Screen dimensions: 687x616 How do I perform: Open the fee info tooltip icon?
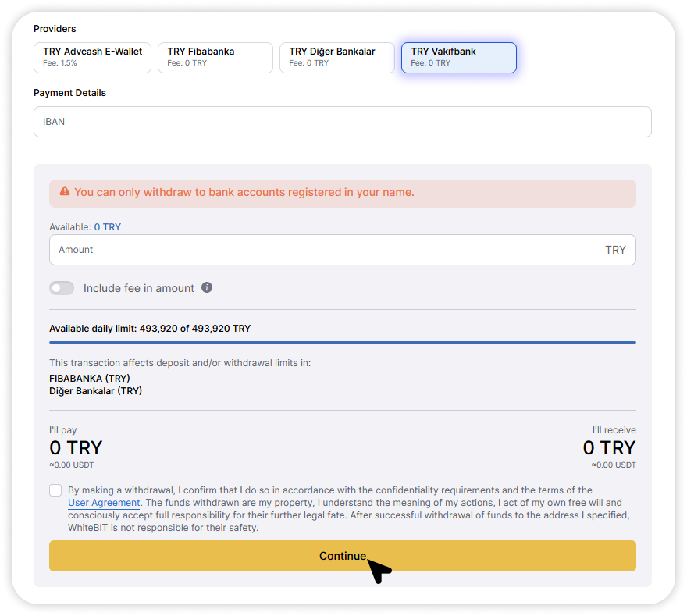207,287
